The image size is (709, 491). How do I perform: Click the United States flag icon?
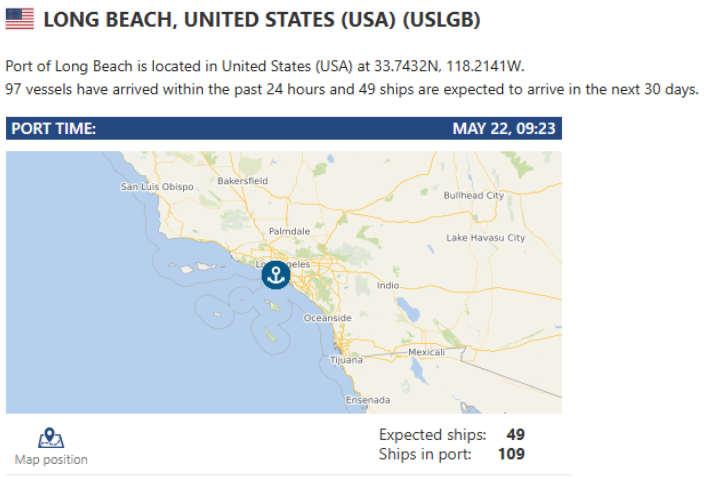click(x=20, y=19)
